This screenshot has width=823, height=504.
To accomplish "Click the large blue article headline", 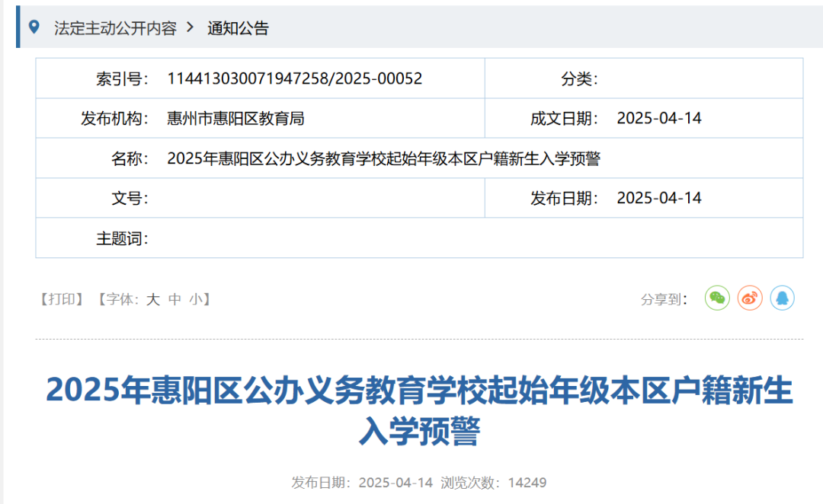I will [x=419, y=410].
